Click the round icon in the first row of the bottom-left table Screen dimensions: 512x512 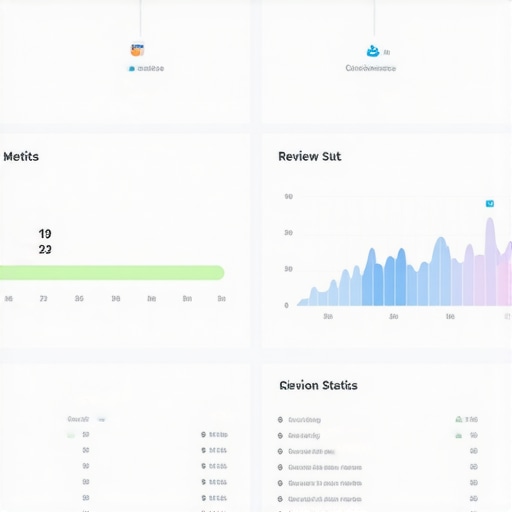tap(203, 434)
